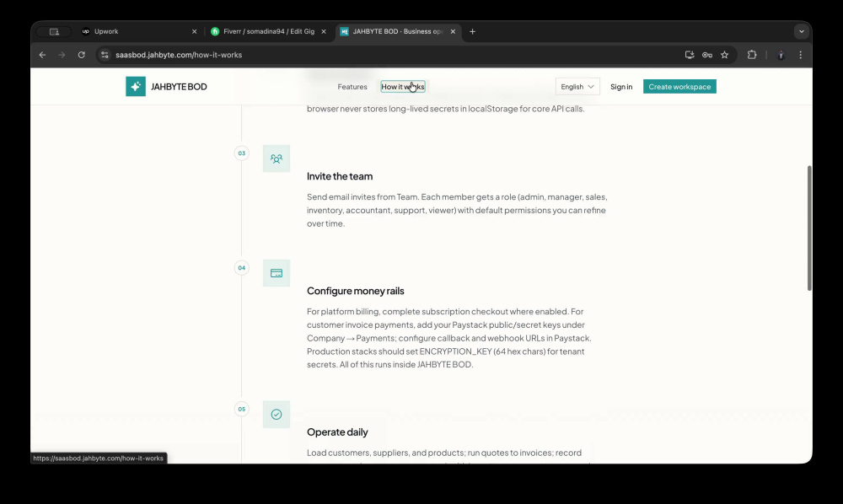
Task: Open site information icon in address bar
Action: pos(105,55)
